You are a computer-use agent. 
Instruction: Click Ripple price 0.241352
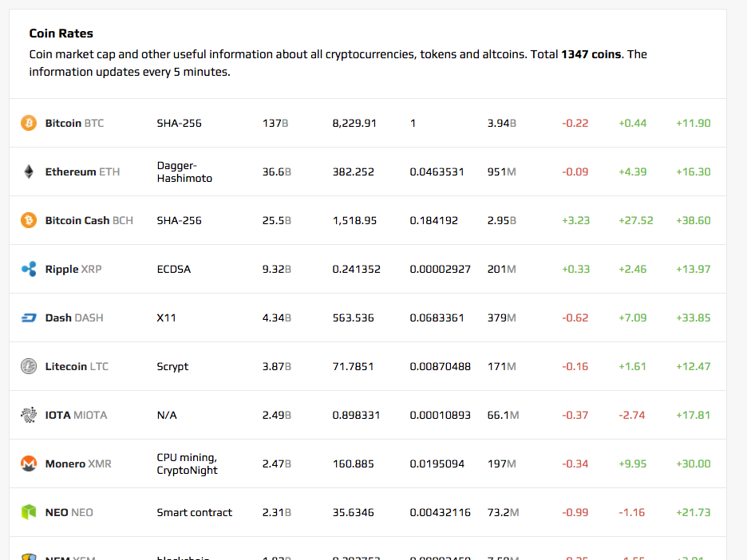(x=357, y=269)
